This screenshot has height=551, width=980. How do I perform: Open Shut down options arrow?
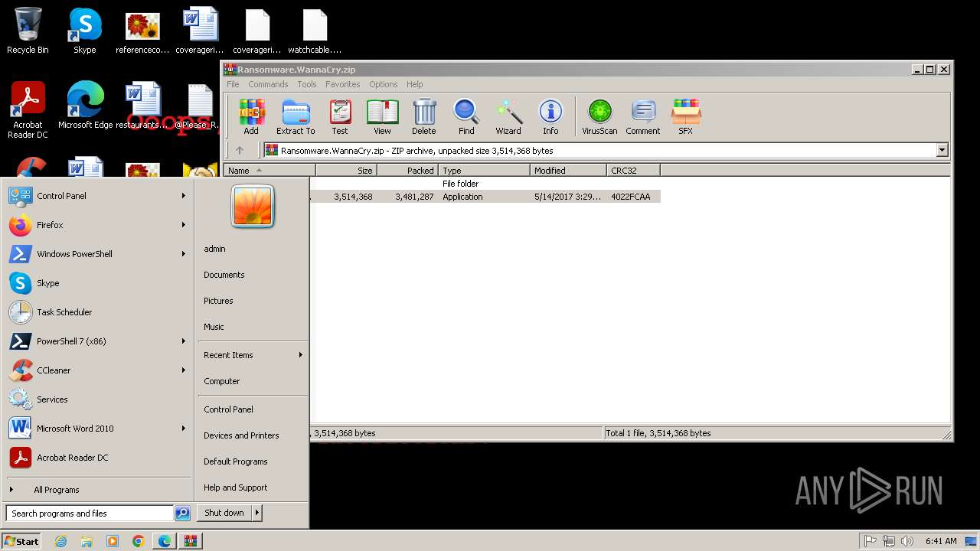coord(257,513)
